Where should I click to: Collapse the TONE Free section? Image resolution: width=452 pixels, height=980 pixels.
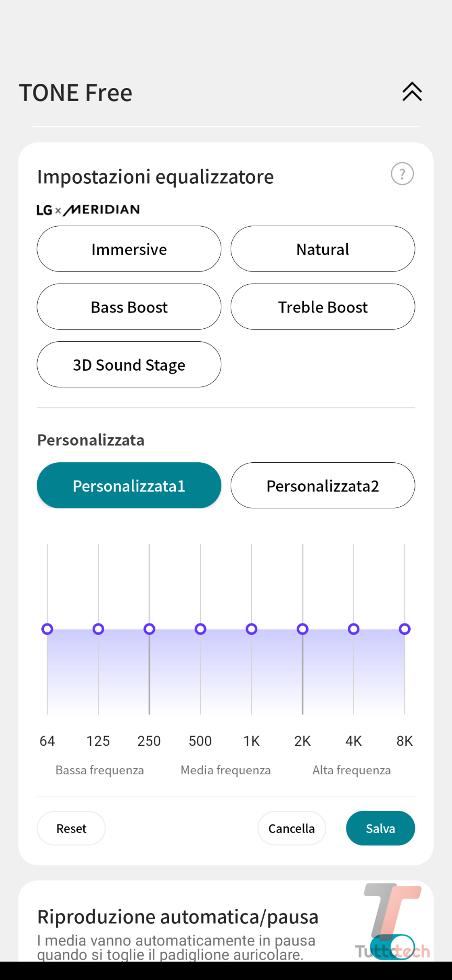[412, 92]
